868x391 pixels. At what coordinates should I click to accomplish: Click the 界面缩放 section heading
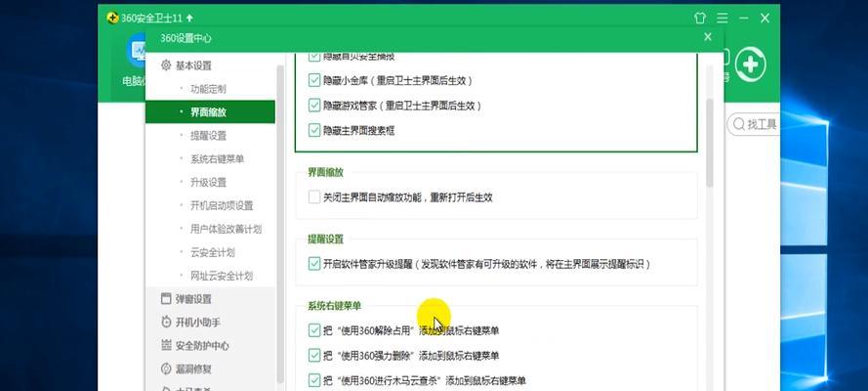(x=325, y=172)
